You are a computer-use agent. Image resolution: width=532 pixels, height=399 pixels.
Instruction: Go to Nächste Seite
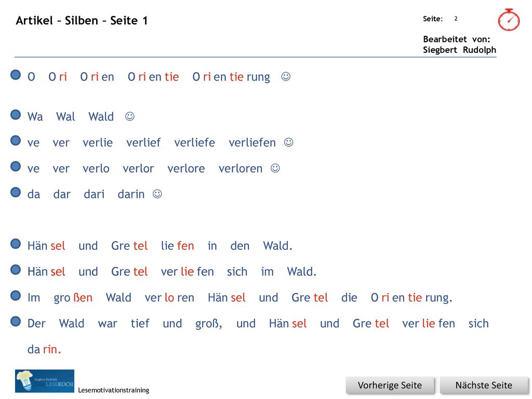click(x=484, y=385)
